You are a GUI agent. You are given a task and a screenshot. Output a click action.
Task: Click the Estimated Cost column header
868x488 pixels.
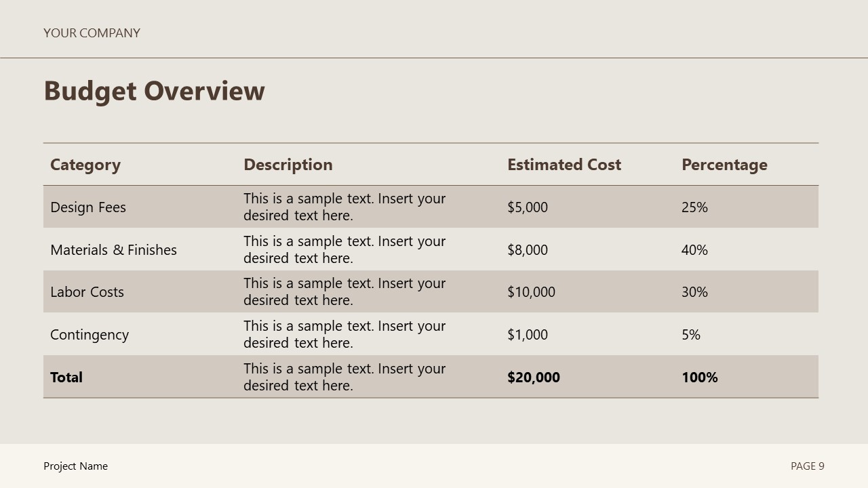[564, 165]
